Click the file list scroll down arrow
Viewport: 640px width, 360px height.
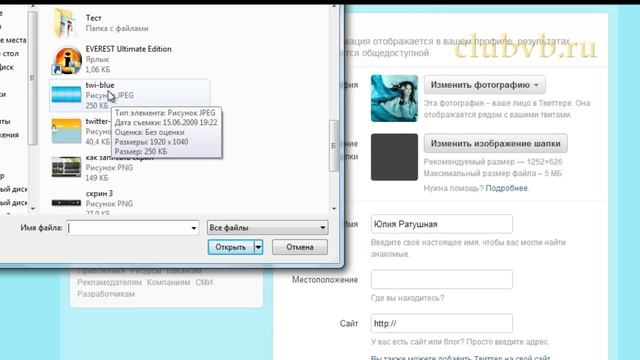click(334, 208)
